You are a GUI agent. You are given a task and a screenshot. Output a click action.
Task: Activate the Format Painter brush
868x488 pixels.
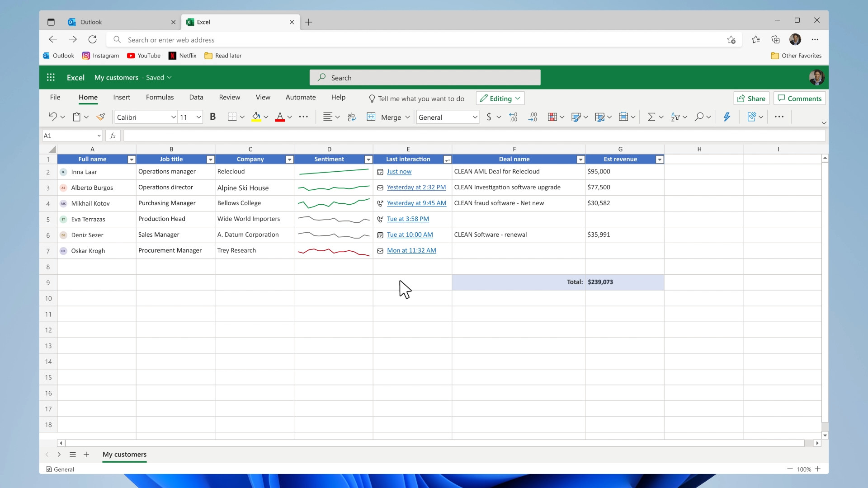click(100, 117)
